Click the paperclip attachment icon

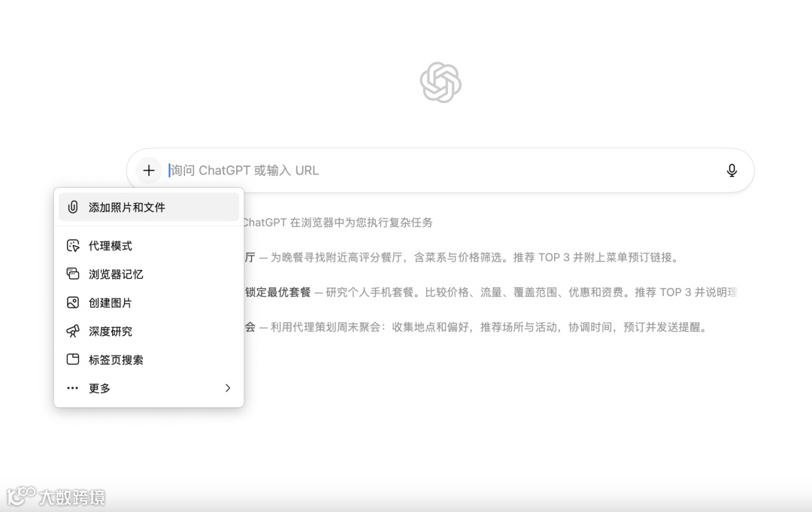click(x=72, y=207)
